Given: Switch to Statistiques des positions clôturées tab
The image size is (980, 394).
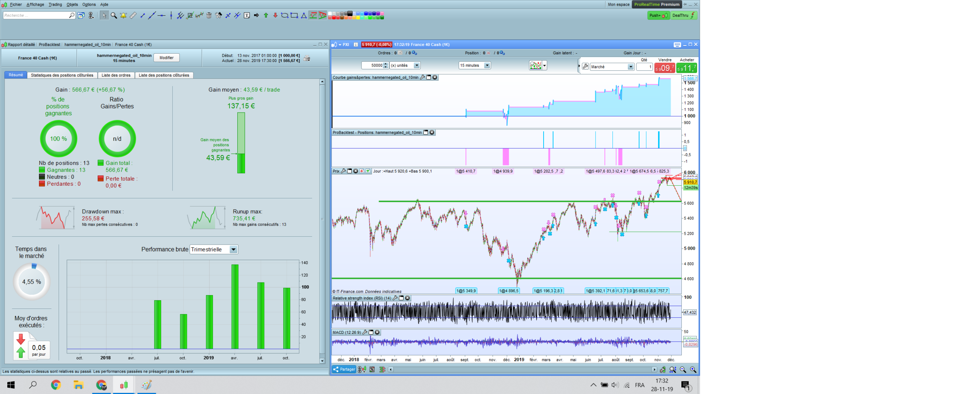Looking at the screenshot, I should tap(62, 75).
